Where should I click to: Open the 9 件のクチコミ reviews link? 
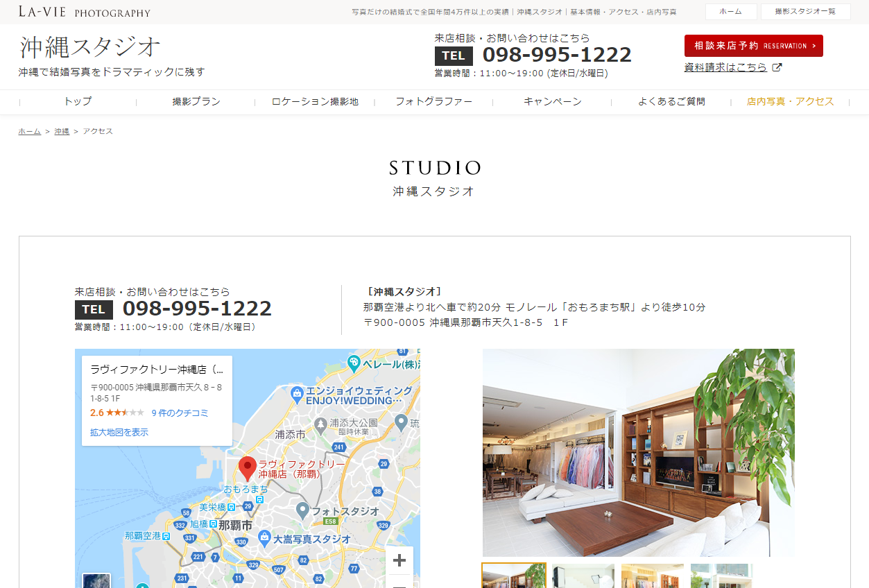tap(180, 413)
